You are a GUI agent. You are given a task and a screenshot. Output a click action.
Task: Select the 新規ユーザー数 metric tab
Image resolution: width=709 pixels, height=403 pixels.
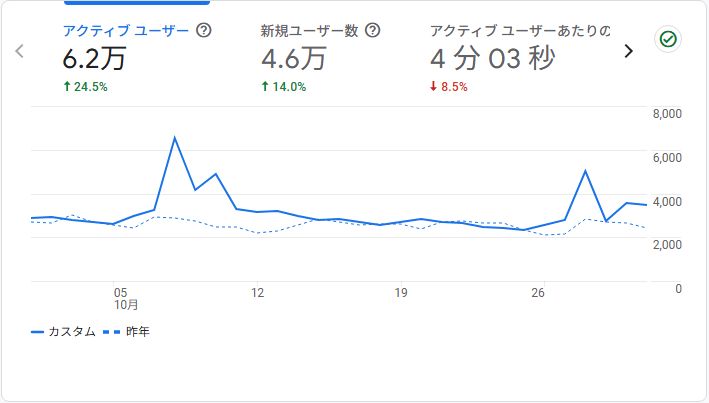pos(310,31)
